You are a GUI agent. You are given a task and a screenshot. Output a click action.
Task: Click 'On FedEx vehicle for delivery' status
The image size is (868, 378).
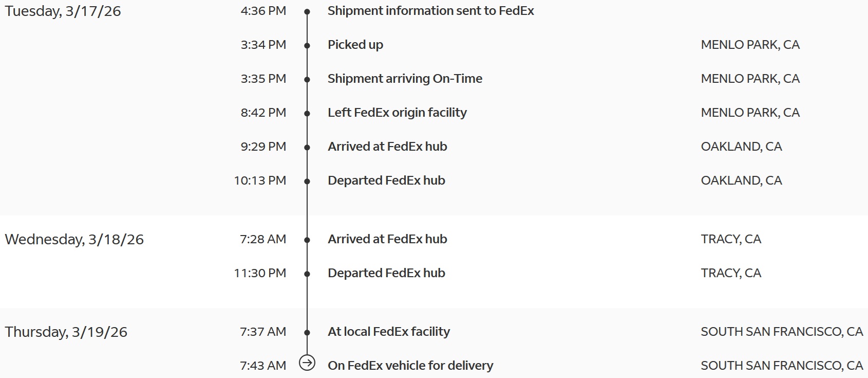(410, 366)
